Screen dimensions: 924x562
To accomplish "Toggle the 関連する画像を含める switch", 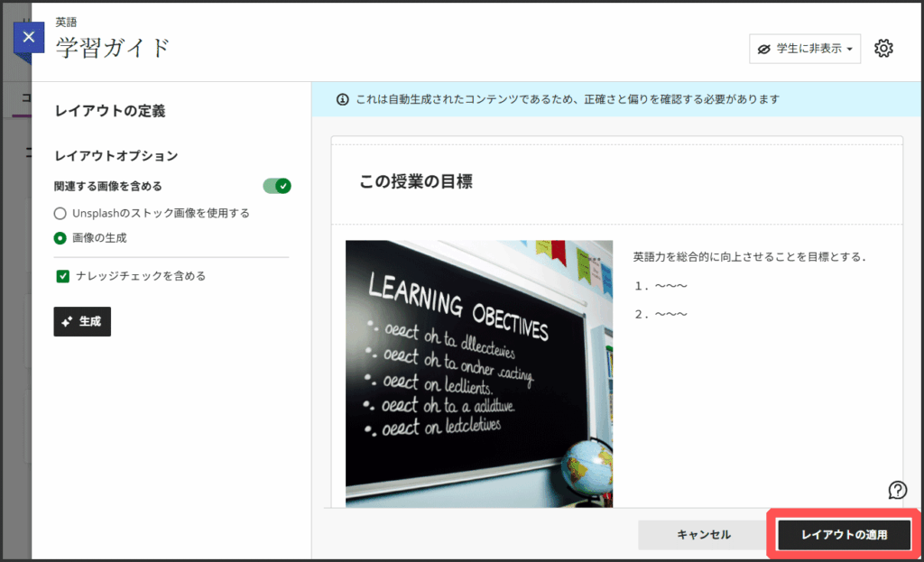I will tap(276, 186).
